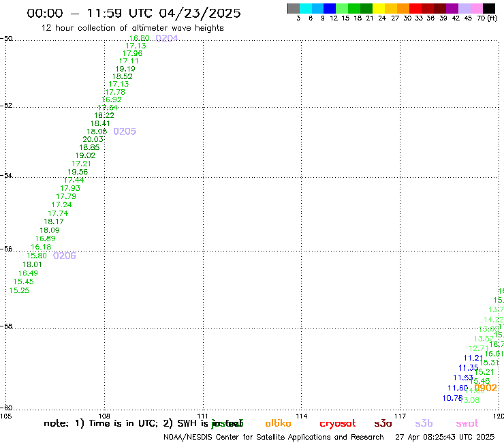Select the pink swatch in the color bar

coord(477,9)
